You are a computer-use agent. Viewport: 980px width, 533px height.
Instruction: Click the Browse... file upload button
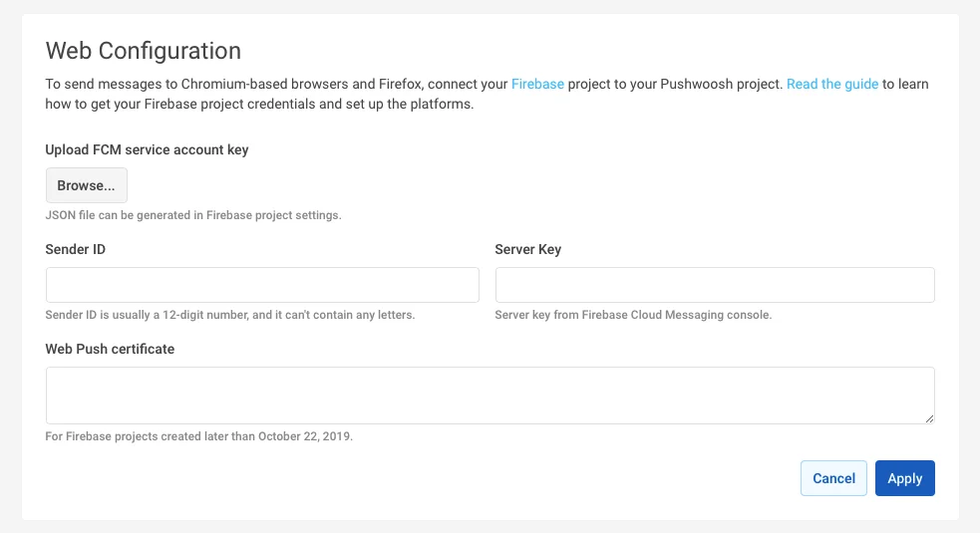86,185
